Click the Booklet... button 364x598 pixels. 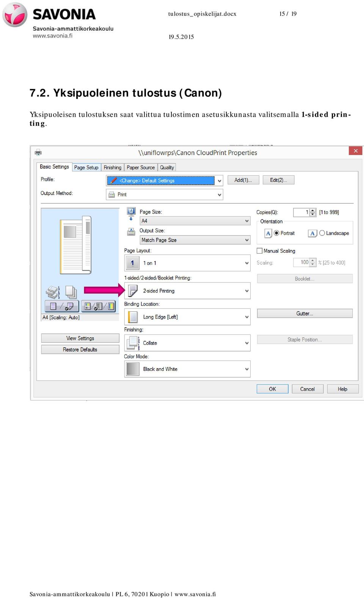click(x=304, y=279)
